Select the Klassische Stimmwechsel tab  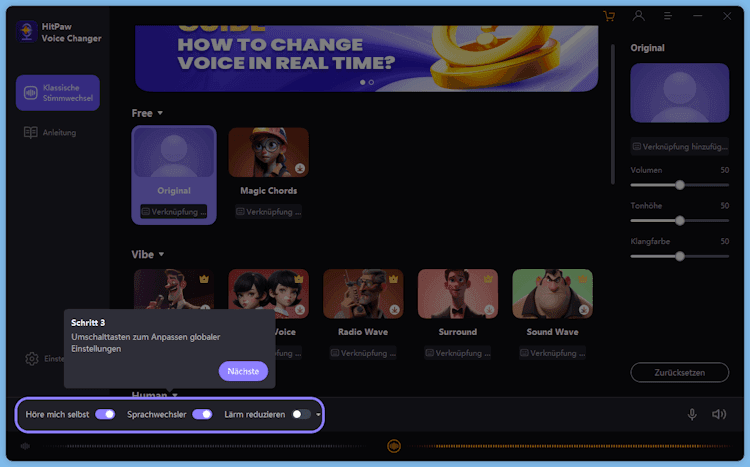tap(58, 93)
